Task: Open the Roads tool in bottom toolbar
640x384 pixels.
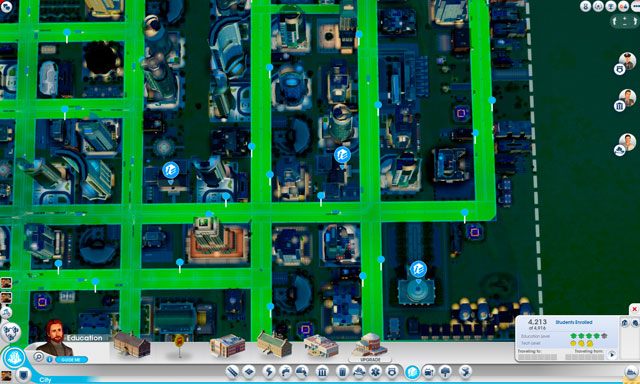Action: click(233, 372)
